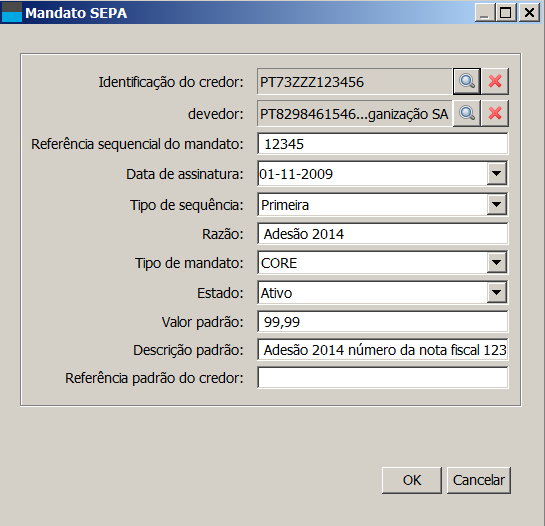
Task: Click into the Razão text field
Action: 383,234
